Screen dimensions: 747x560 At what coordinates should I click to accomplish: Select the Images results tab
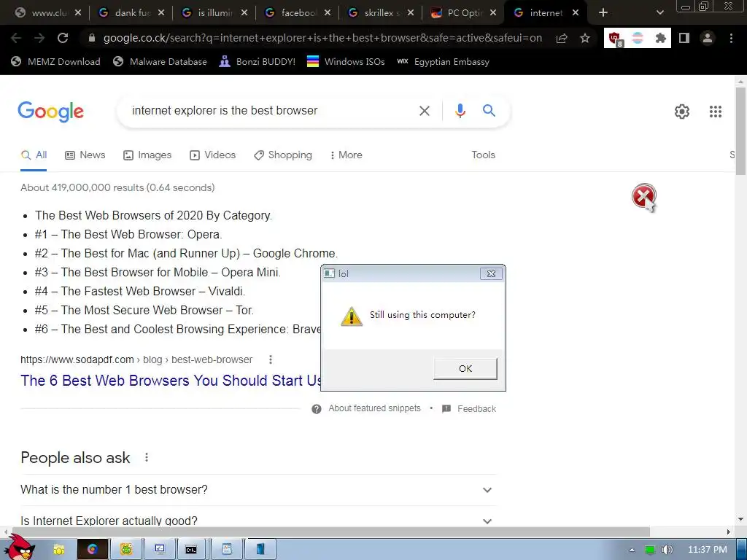pos(147,155)
